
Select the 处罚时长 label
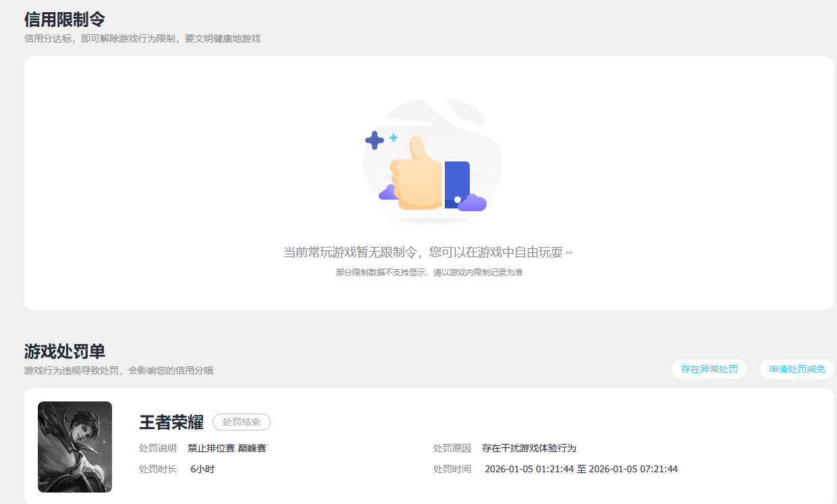point(158,469)
